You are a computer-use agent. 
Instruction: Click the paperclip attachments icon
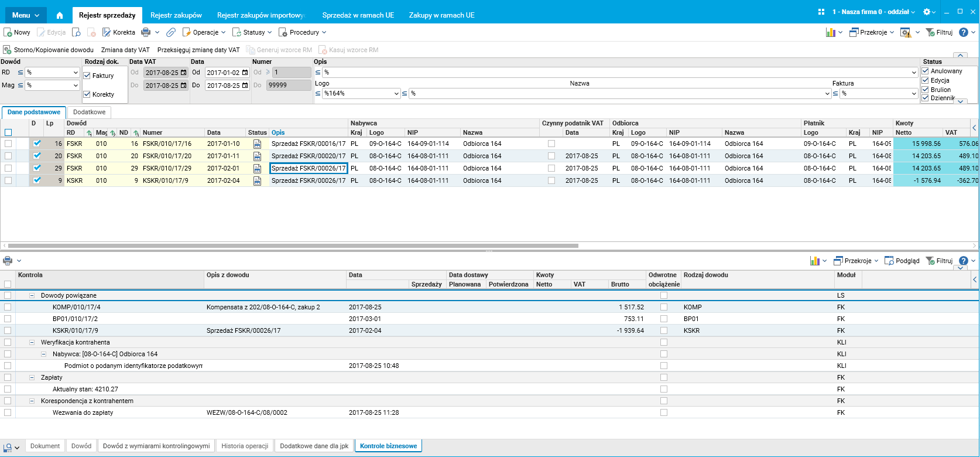pos(171,32)
